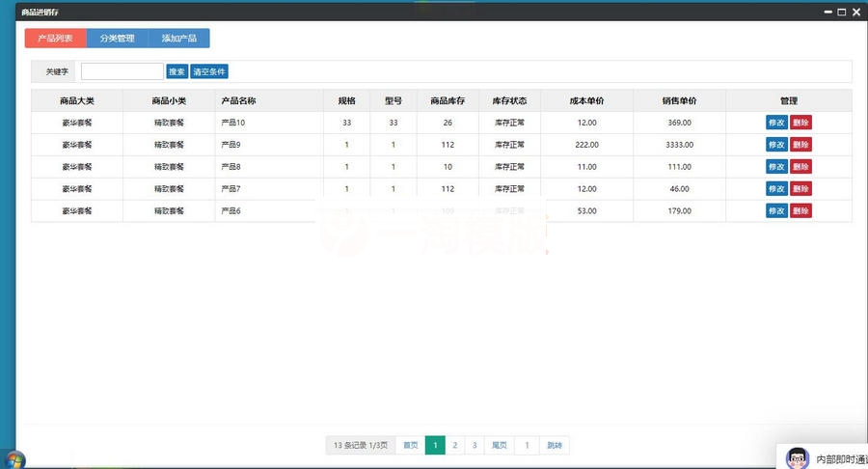Click the page number jump input box

point(527,445)
